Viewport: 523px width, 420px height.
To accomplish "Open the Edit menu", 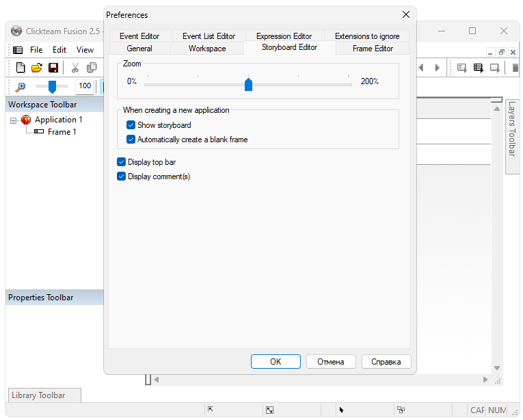I will (x=59, y=50).
